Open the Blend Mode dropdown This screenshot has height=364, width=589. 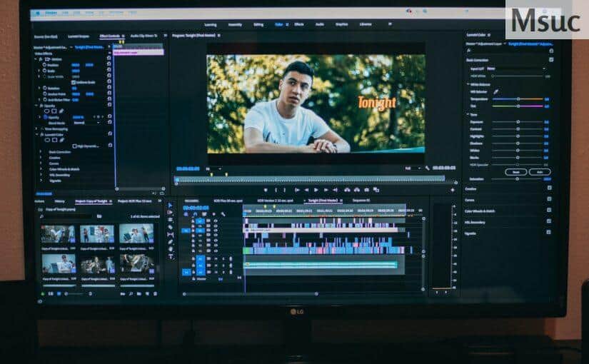click(x=87, y=123)
